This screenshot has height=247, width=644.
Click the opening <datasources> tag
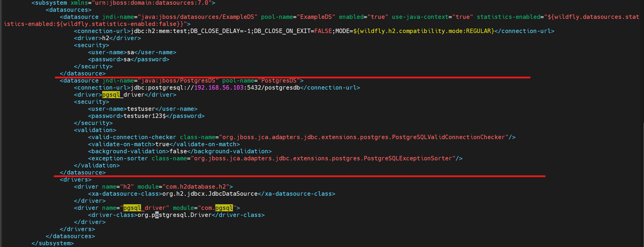click(x=69, y=10)
